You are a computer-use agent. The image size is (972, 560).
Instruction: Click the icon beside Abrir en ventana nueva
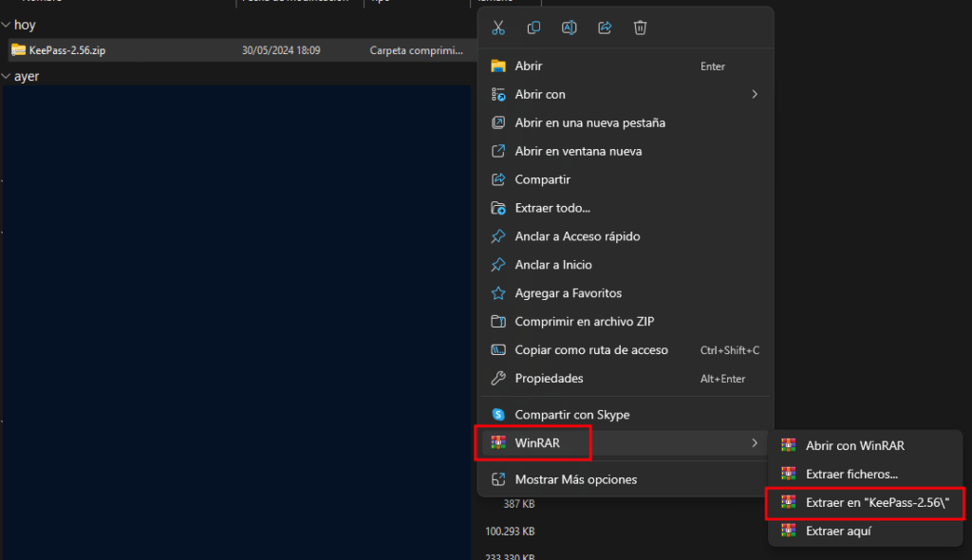coord(498,151)
